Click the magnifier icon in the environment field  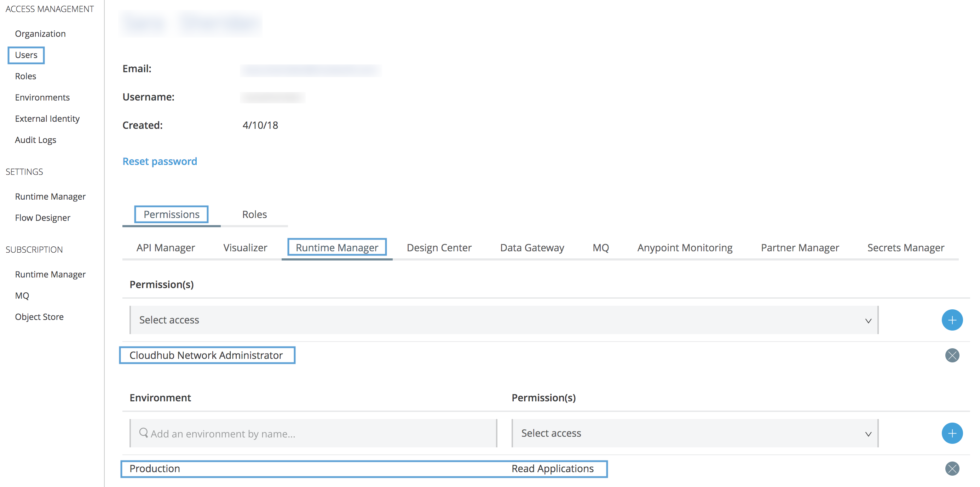(x=143, y=433)
